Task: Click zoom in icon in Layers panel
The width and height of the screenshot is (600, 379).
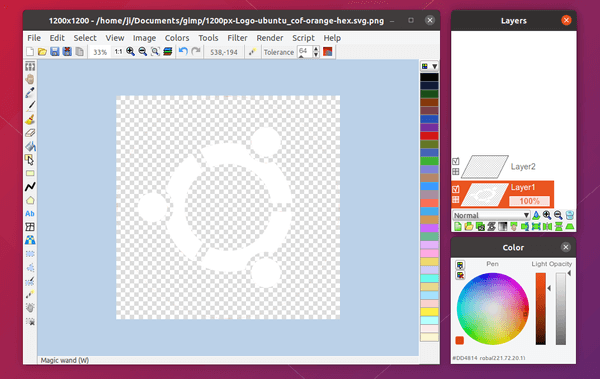Action: 547,215
